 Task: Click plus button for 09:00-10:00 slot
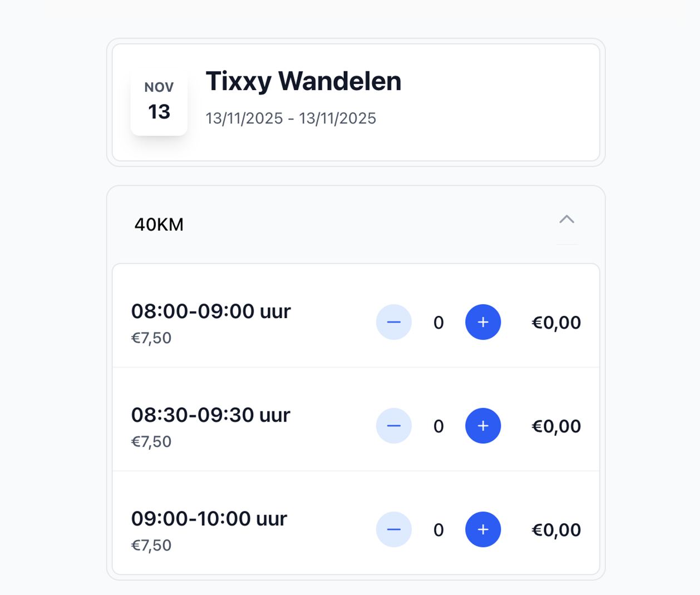[x=483, y=529]
